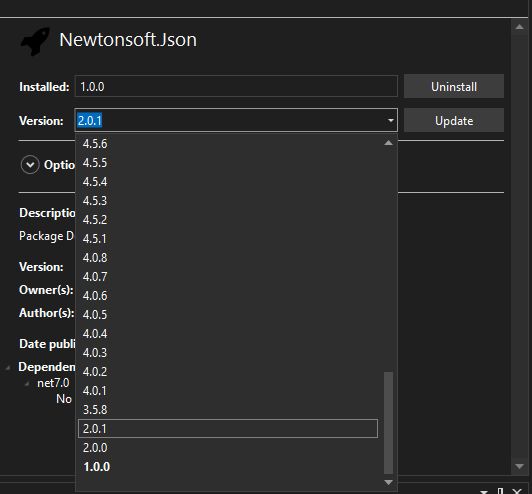Click the Installed version field showing 1.0.0
Image resolution: width=532 pixels, height=494 pixels.
click(236, 87)
